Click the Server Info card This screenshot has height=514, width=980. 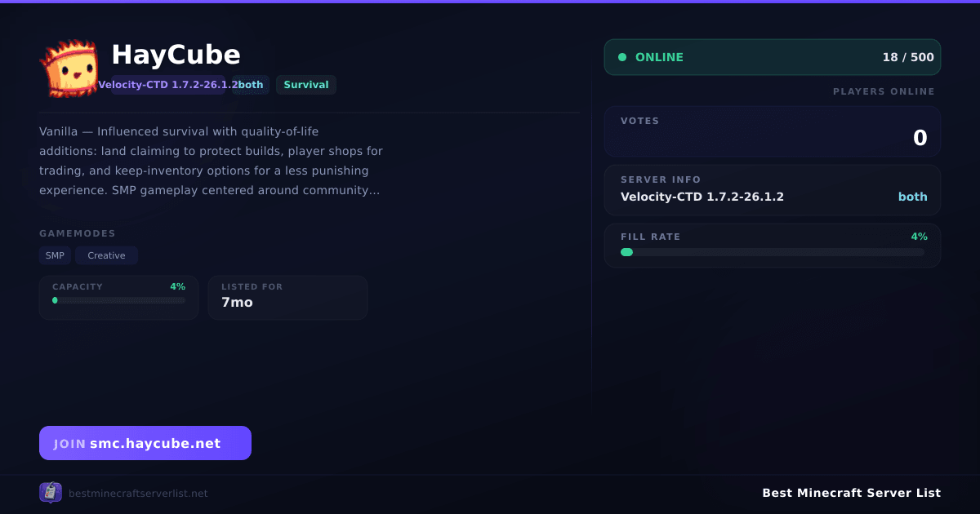tap(773, 190)
